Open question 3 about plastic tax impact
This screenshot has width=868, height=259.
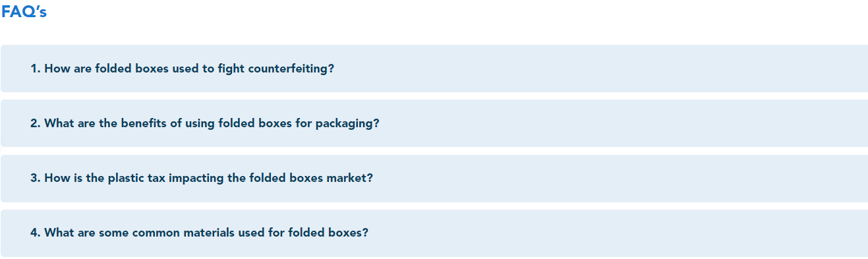434,179
